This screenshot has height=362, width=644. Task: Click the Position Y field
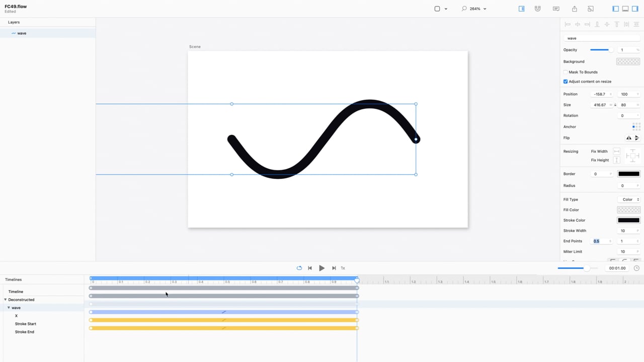(x=628, y=94)
